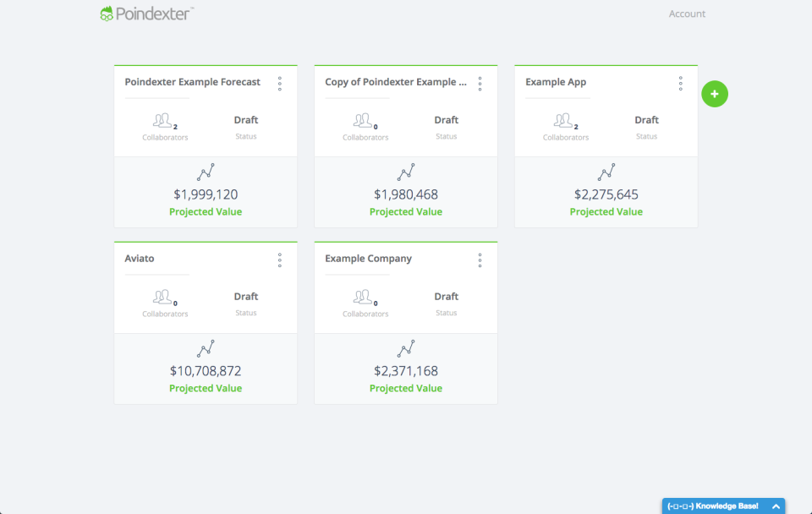Screen dimensions: 812x514
Task: Click Projected Value on Aviato card
Action: click(x=205, y=387)
